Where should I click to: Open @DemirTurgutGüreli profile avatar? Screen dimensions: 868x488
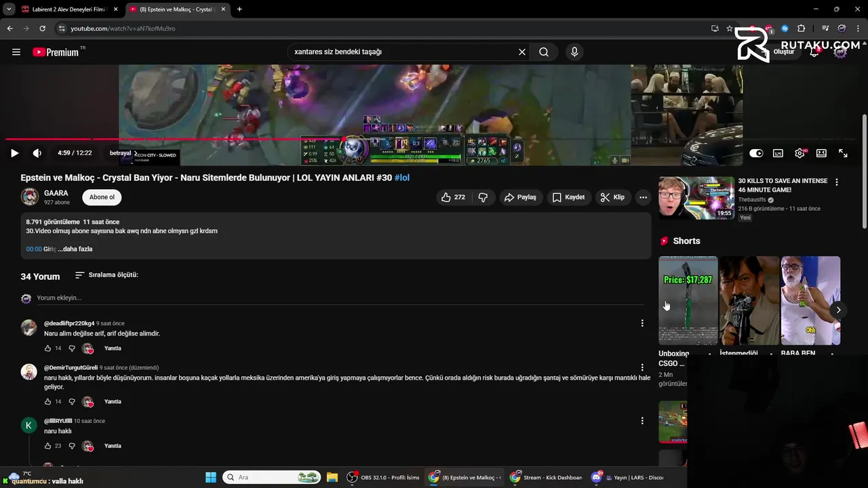(x=28, y=371)
